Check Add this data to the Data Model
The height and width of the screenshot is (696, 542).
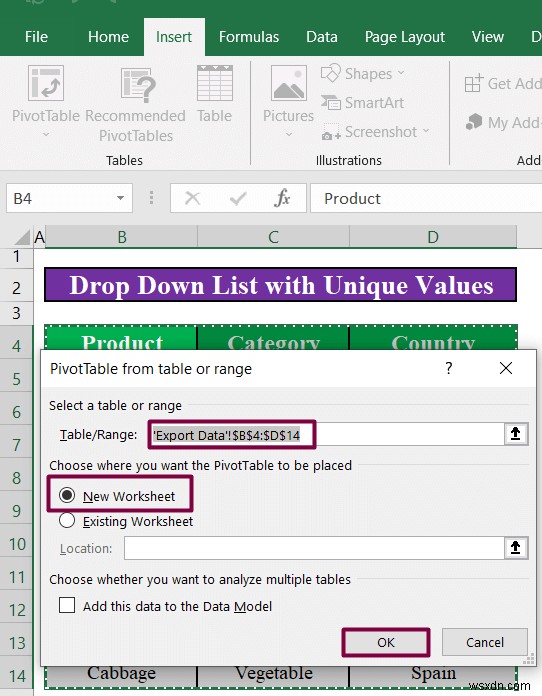67,605
